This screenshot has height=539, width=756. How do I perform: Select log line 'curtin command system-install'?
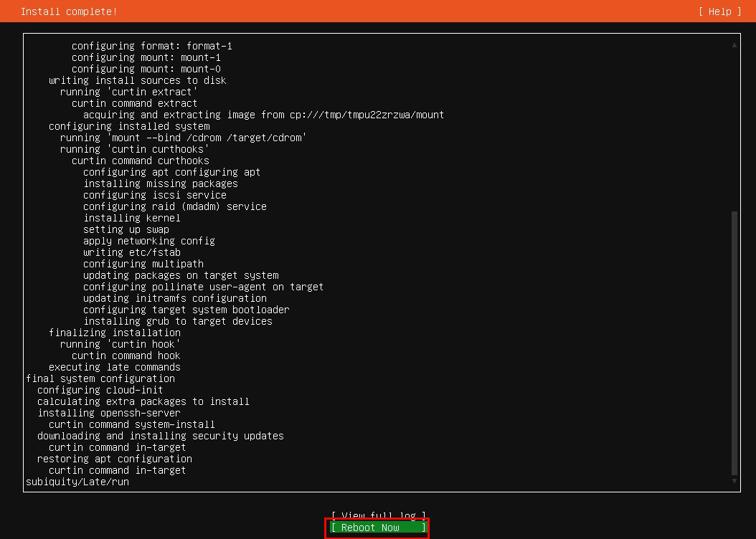tap(132, 424)
